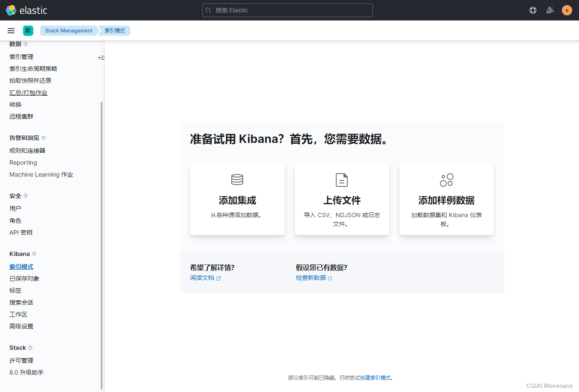The height and width of the screenshot is (392, 579).
Task: Click the circles icon on 添加样例数据 card
Action: [446, 180]
